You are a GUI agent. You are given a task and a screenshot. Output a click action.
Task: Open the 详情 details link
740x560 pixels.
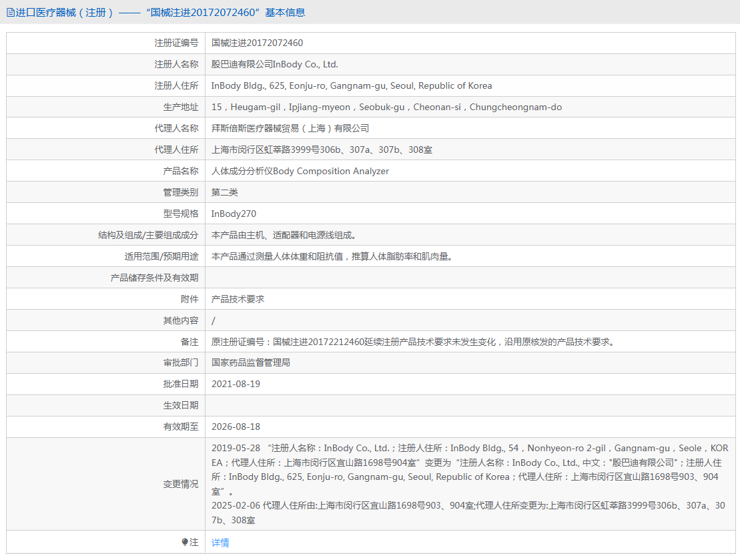tap(220, 543)
